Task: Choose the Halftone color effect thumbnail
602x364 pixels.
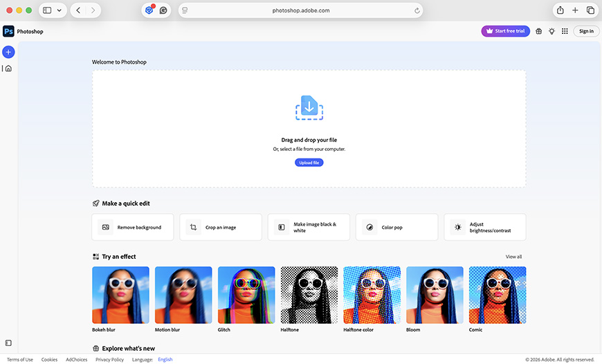Action: coord(372,295)
